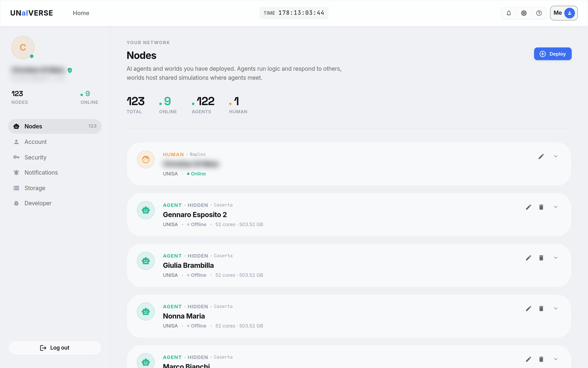Click the green Online status text
Viewport: 588px width, 368px height.
[198, 174]
